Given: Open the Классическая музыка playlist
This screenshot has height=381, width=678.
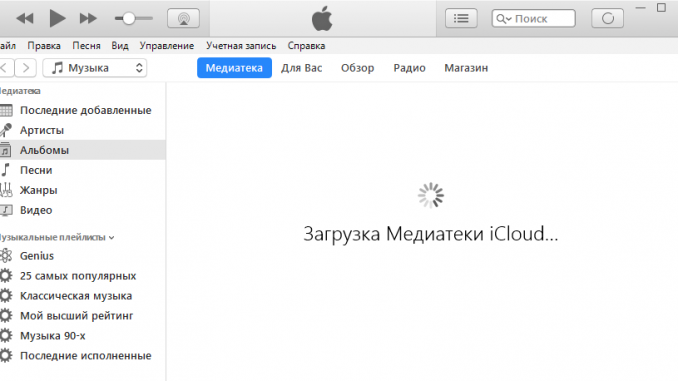Looking at the screenshot, I should 82,295.
